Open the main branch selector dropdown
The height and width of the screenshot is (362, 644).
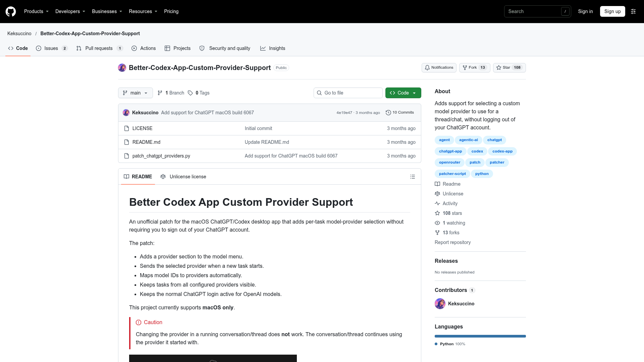tap(136, 93)
